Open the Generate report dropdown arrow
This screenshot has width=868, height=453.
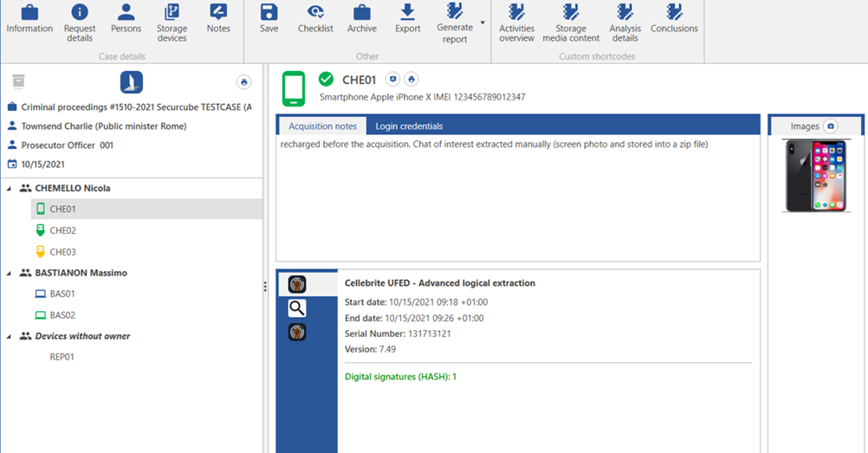[483, 23]
